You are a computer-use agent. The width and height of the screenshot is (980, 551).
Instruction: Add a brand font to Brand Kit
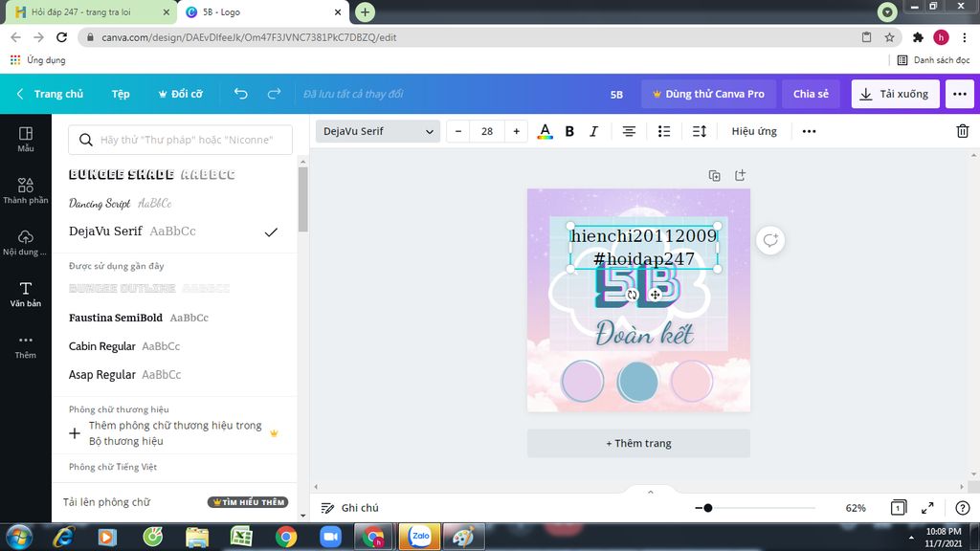pyautogui.click(x=174, y=433)
